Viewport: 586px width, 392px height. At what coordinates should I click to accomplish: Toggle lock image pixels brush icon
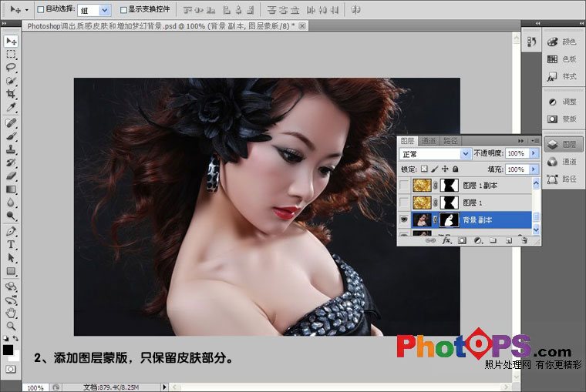click(x=434, y=169)
